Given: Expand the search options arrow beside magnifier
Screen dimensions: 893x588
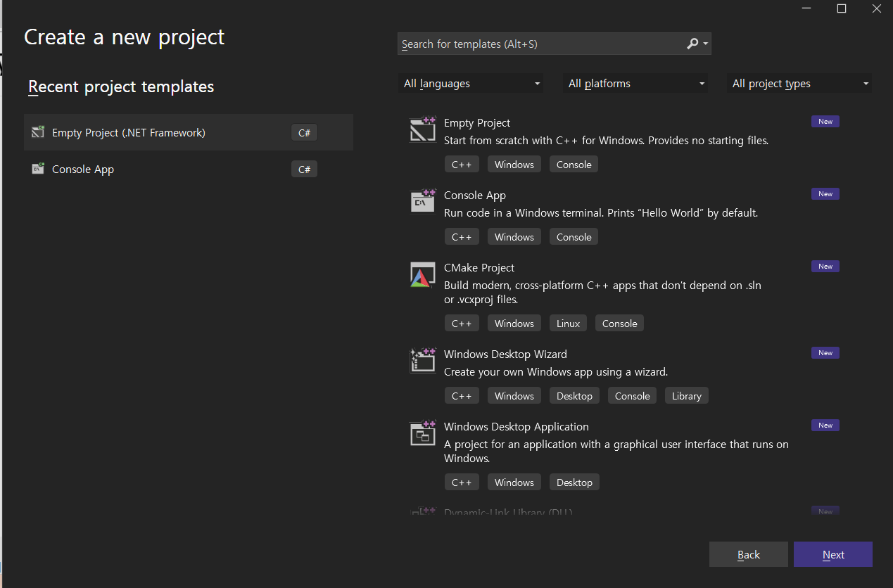Looking at the screenshot, I should [x=706, y=44].
